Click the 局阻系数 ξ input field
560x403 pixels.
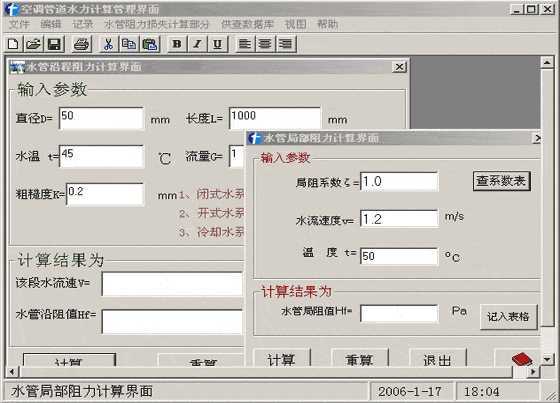tap(399, 182)
